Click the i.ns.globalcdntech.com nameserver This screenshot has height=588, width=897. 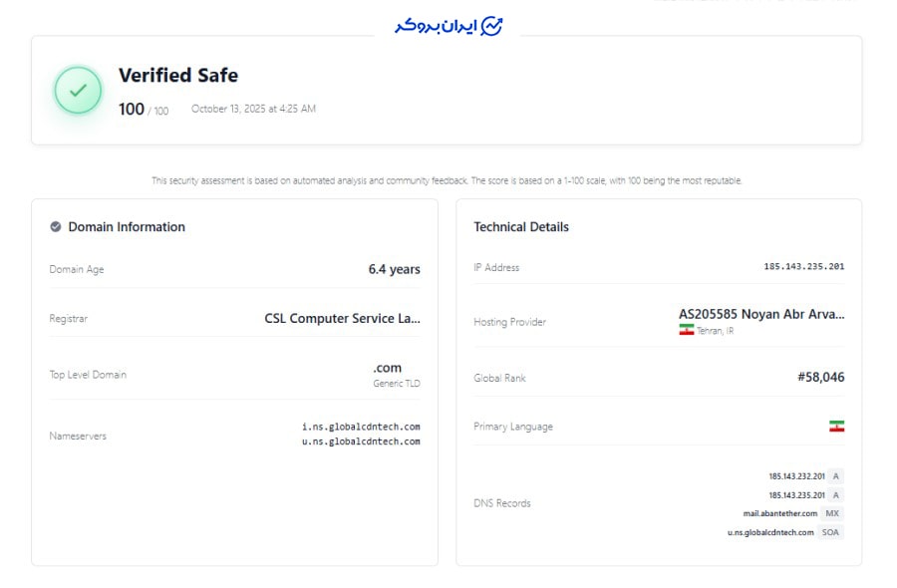pyautogui.click(x=361, y=427)
